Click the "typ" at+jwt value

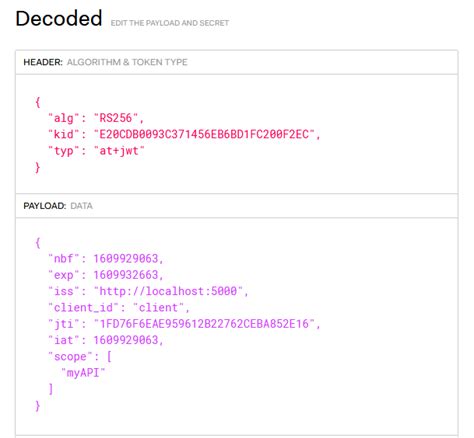tap(119, 151)
